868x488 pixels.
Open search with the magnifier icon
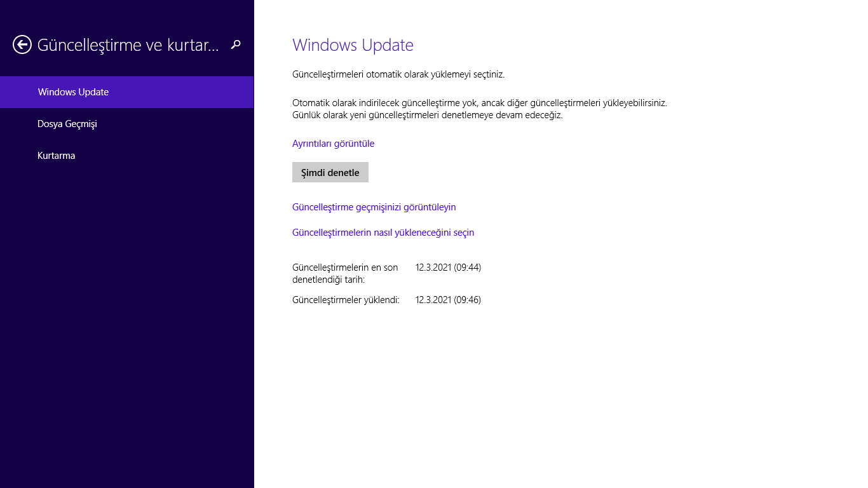pos(236,44)
